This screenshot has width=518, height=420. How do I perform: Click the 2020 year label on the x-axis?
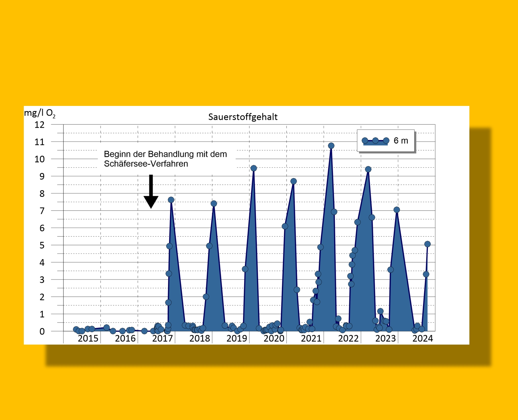[x=274, y=339]
